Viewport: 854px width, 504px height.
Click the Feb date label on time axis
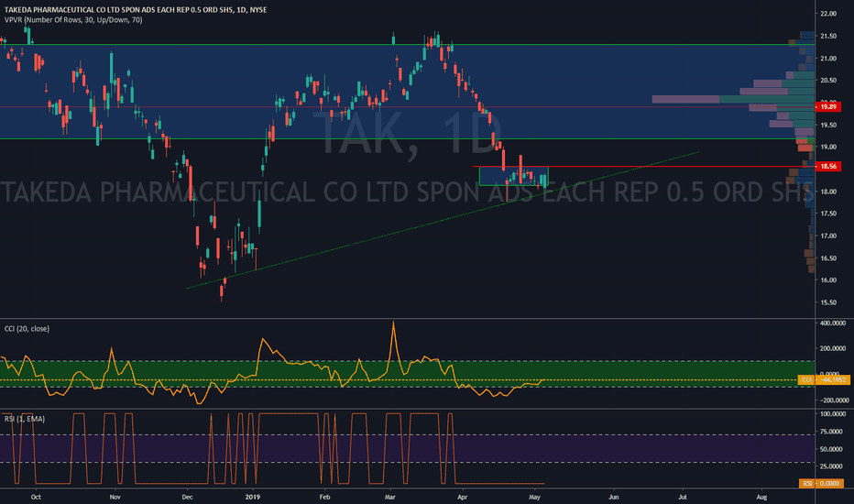[324, 497]
